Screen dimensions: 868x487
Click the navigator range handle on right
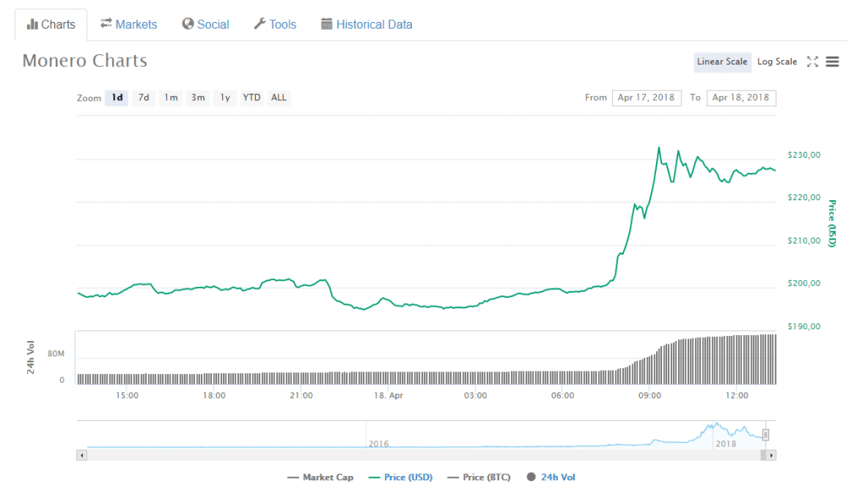point(765,434)
